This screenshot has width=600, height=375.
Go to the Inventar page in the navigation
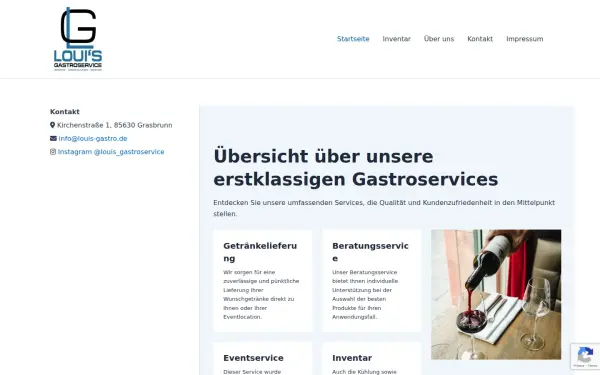coord(396,39)
